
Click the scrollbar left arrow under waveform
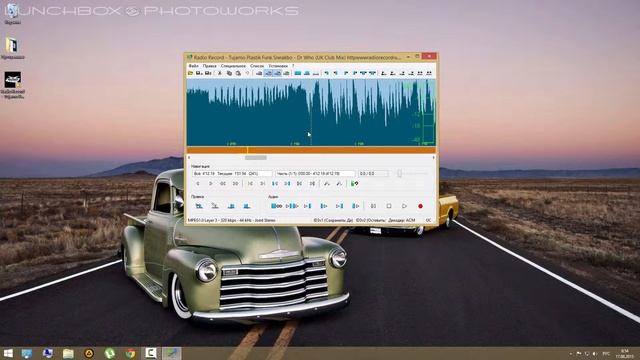coord(189,158)
